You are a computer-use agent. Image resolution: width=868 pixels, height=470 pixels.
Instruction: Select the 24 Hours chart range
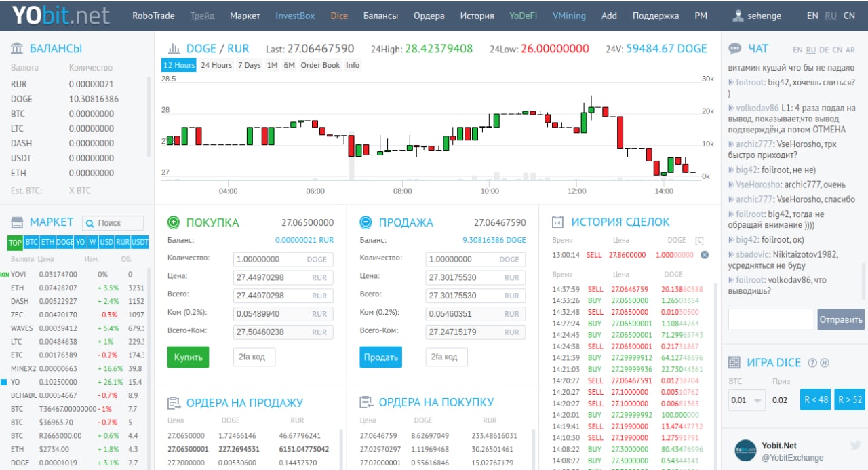216,65
